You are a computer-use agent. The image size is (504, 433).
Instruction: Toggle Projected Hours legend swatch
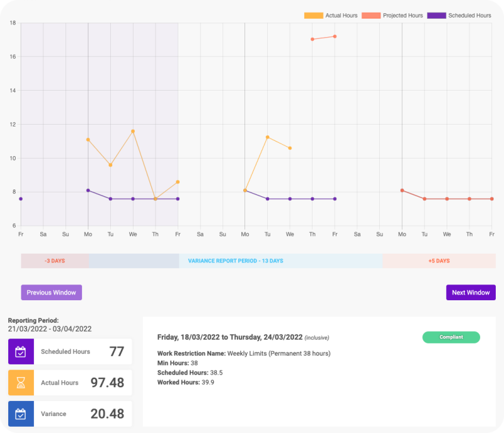tap(371, 15)
